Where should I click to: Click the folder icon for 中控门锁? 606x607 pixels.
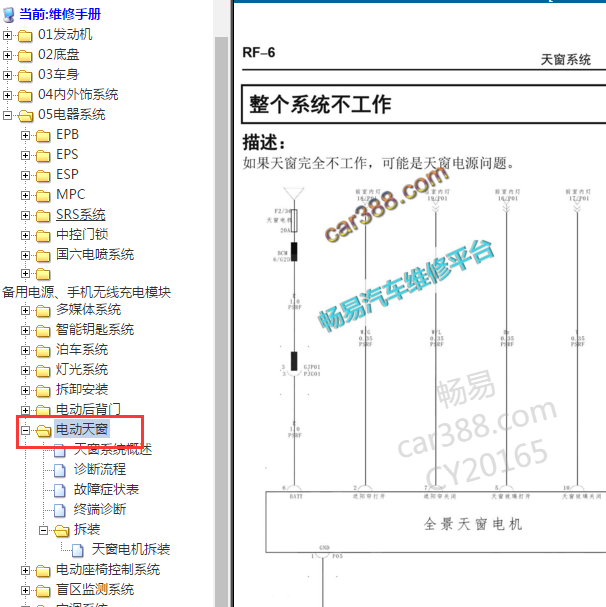point(43,235)
